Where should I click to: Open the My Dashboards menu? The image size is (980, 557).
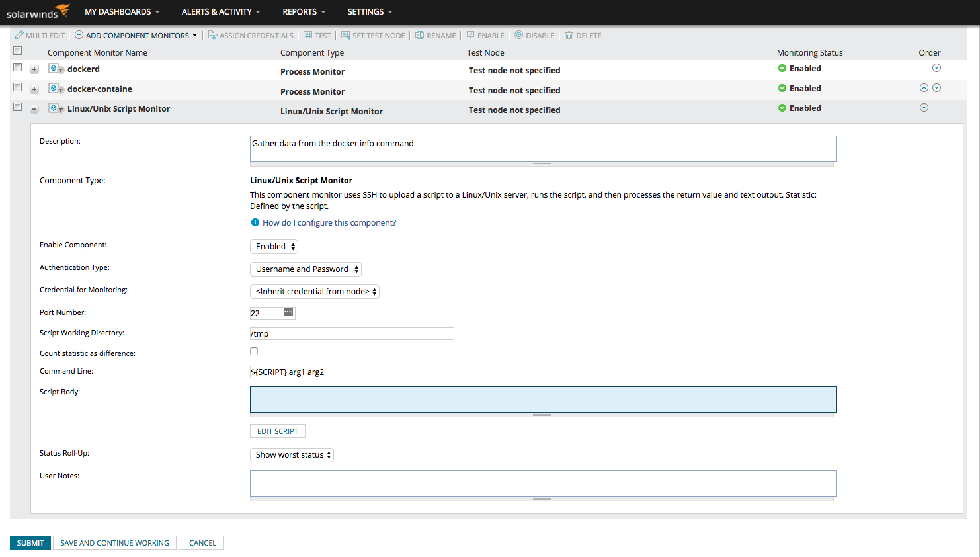click(122, 12)
